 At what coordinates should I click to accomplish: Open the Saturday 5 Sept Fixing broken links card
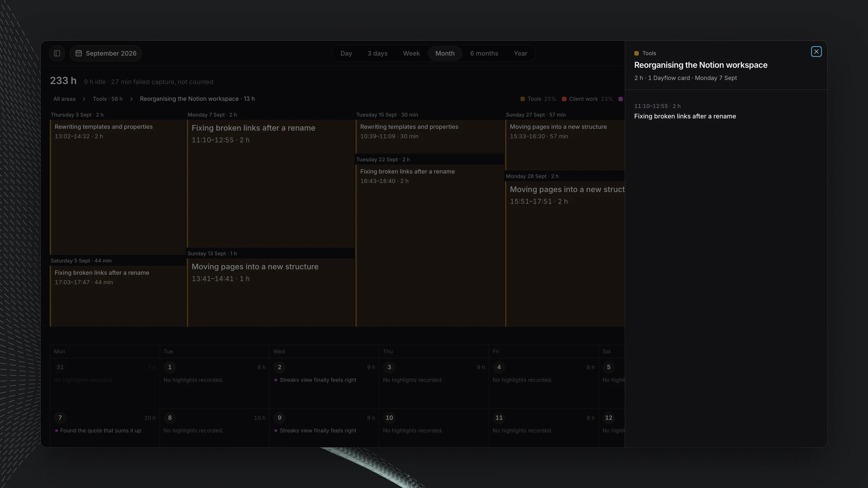coord(118,296)
